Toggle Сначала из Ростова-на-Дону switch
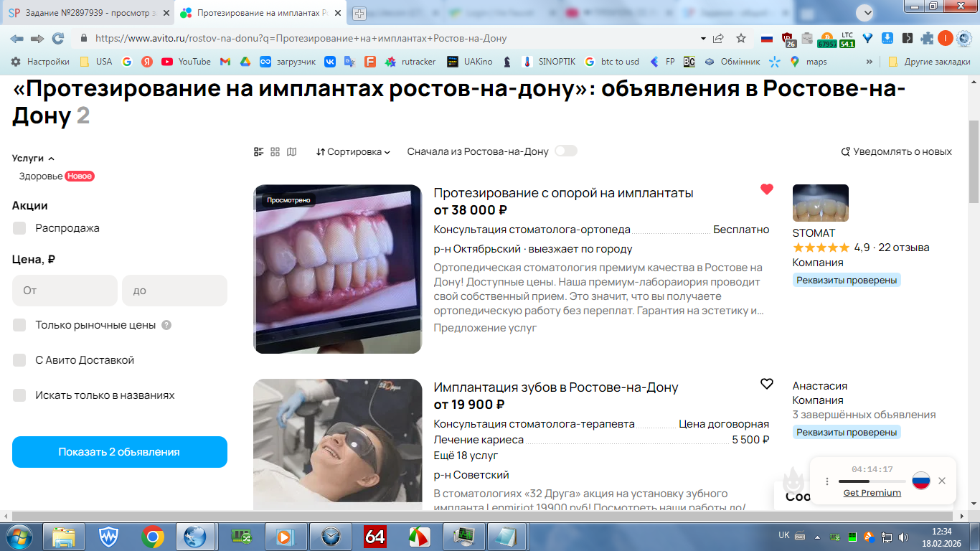This screenshot has width=980, height=551. [566, 151]
